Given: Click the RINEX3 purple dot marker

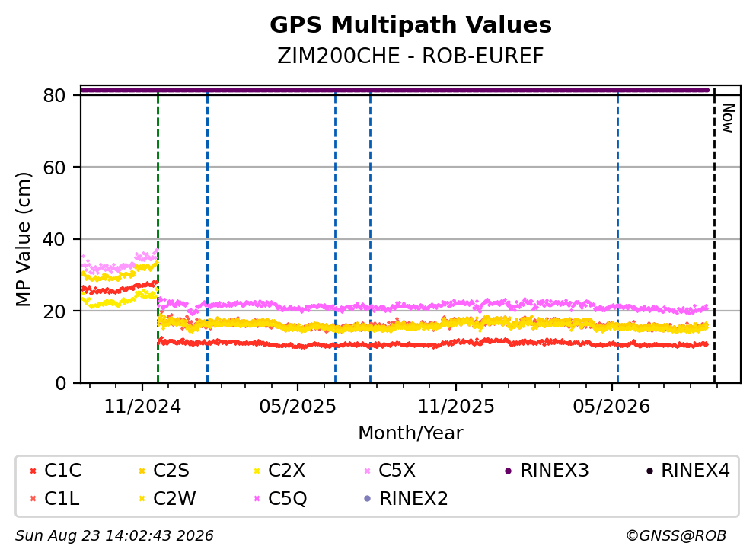Looking at the screenshot, I should [508, 471].
